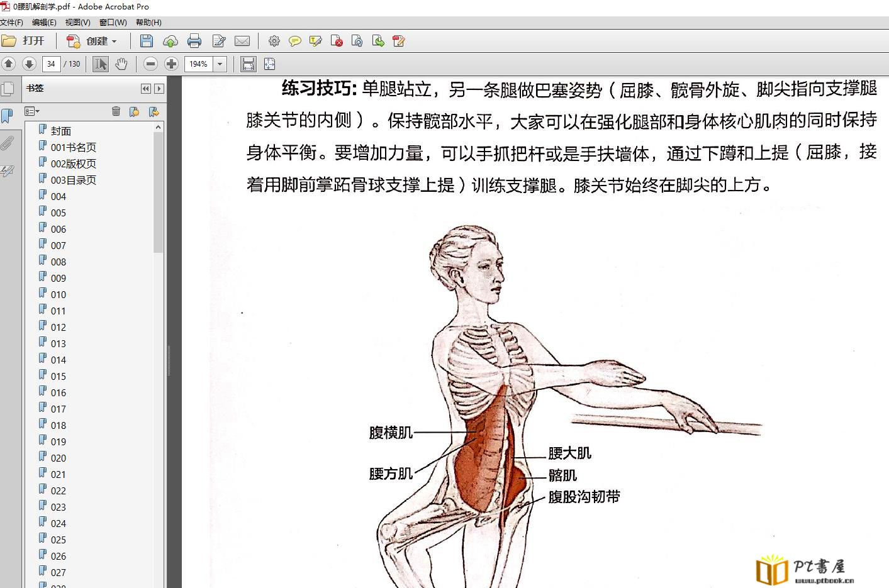Click the 髂肌 label in the diagram
Screen dimensions: 889x588
562,475
